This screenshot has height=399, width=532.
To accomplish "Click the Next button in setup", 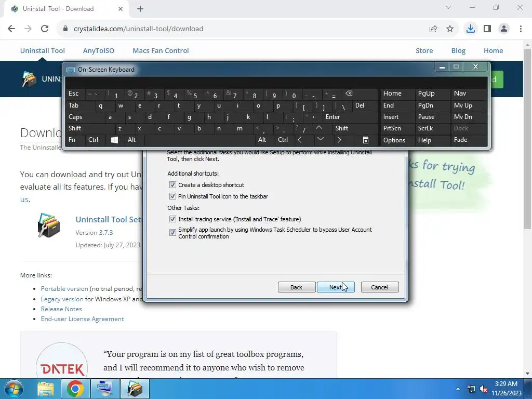I will [336, 287].
